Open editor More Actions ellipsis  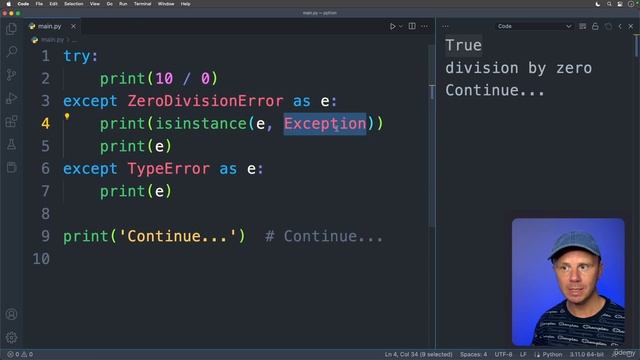click(x=424, y=26)
